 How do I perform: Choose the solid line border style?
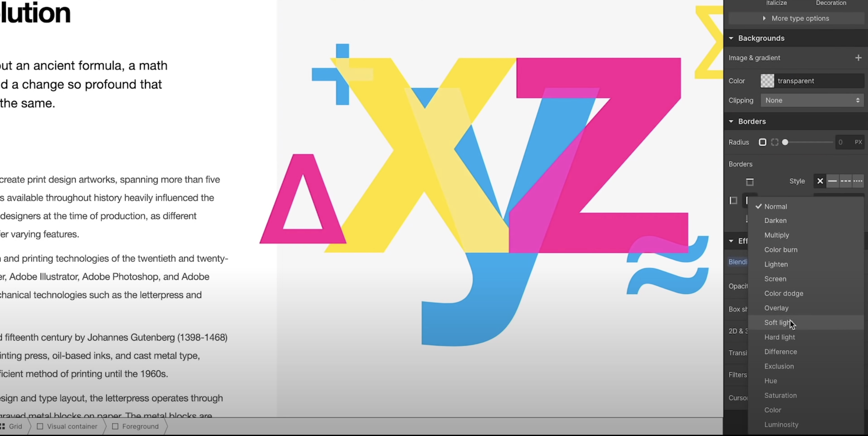coord(832,181)
